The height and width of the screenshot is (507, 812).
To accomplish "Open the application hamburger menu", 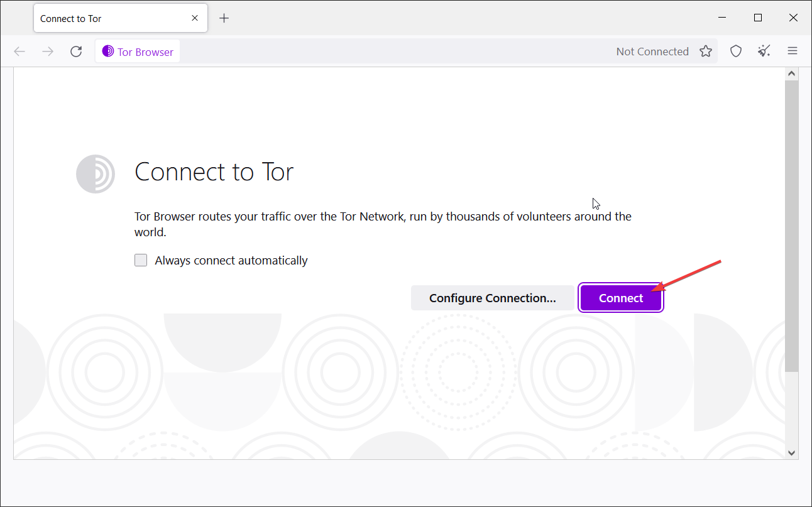I will pos(793,52).
